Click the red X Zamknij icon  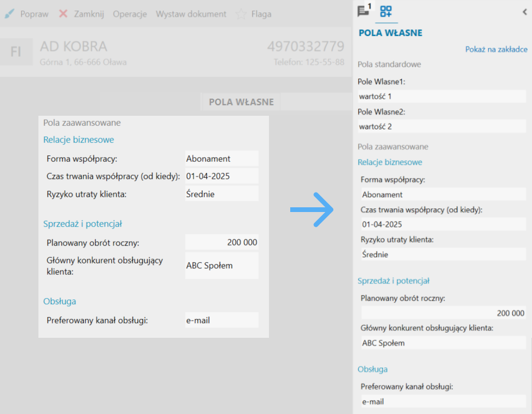63,14
